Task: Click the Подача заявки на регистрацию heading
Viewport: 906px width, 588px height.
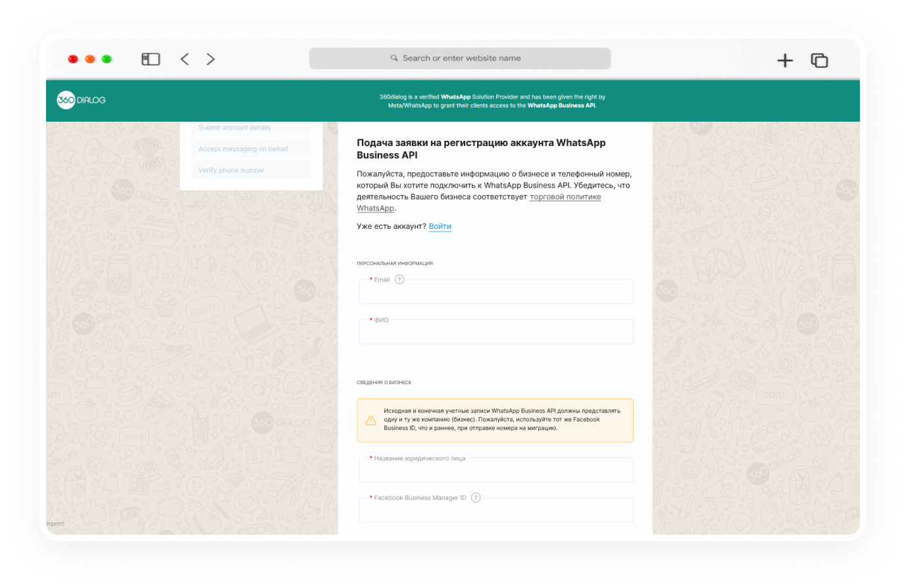Action: (x=481, y=149)
